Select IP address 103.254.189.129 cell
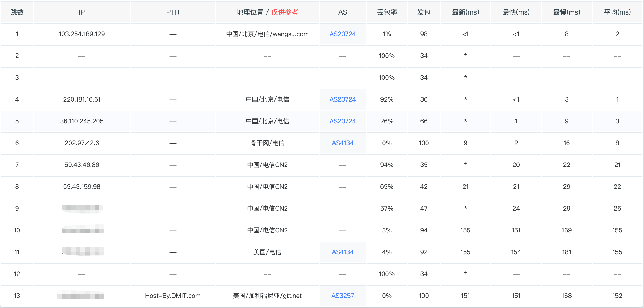The image size is (644, 308). click(82, 34)
